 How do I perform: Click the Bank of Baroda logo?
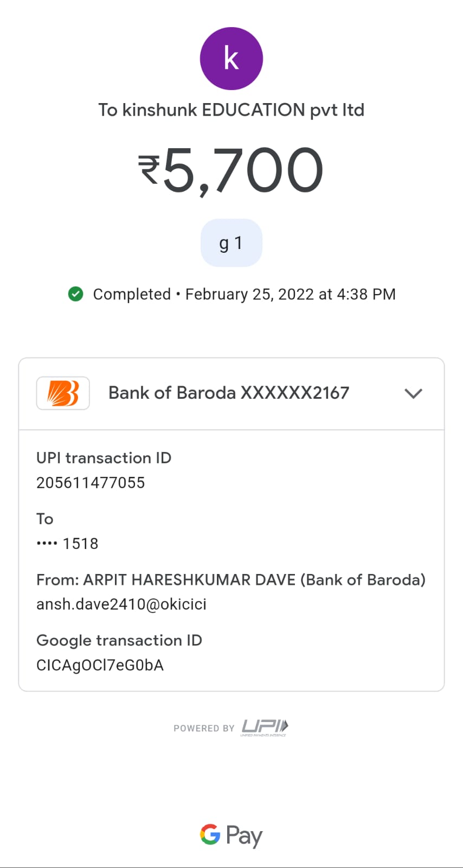click(63, 393)
